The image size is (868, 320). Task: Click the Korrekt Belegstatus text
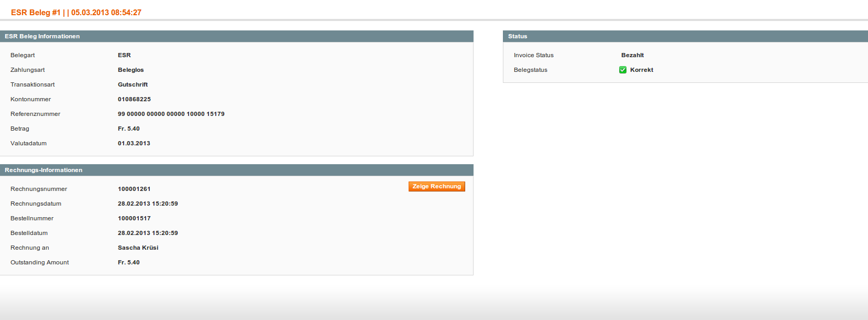click(x=641, y=70)
